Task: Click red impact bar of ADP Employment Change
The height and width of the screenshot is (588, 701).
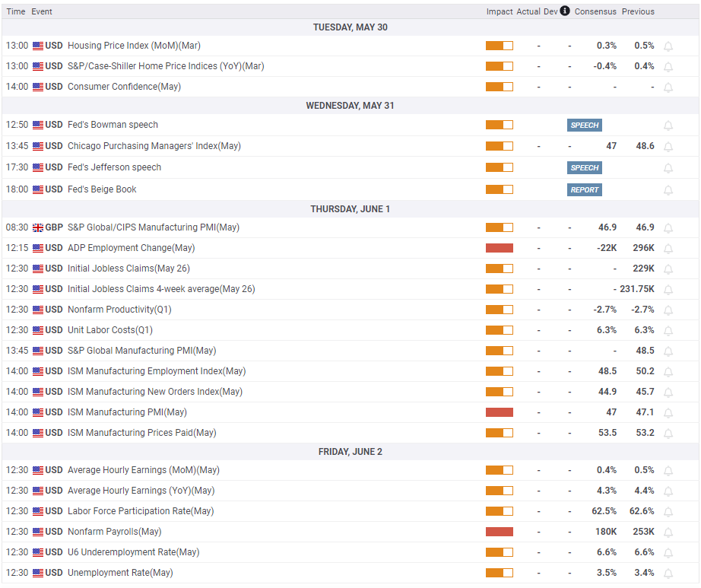Action: (x=500, y=248)
